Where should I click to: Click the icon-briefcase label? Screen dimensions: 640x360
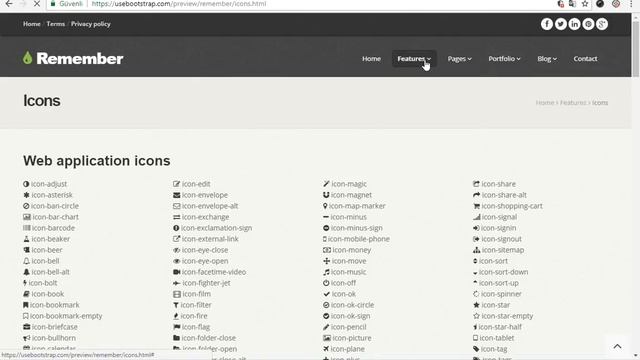pyautogui.click(x=54, y=327)
